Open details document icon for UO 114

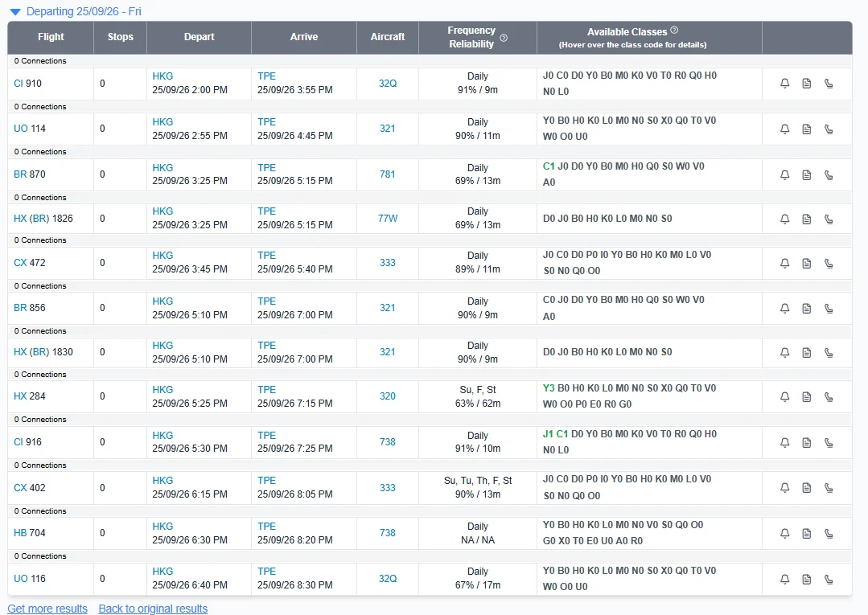(x=807, y=129)
